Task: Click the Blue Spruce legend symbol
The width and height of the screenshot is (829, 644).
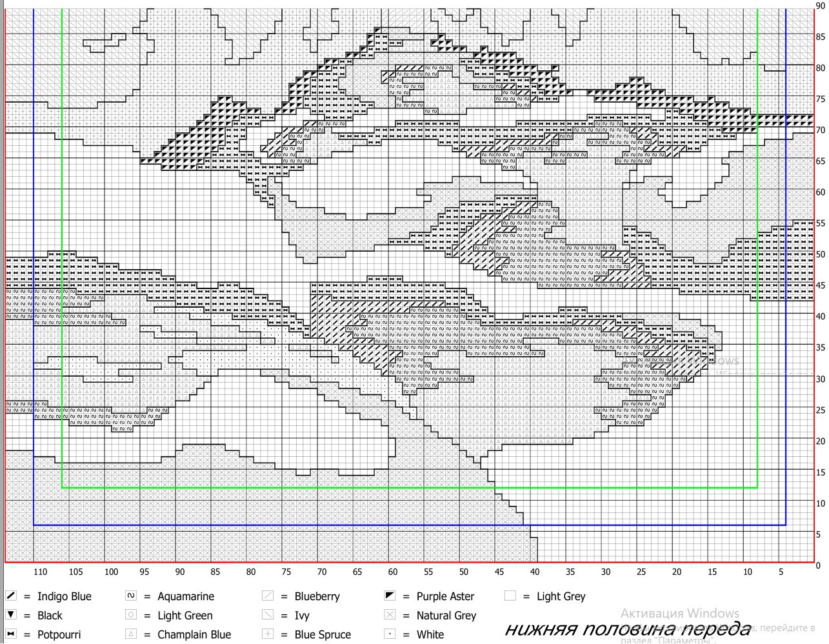Action: click(x=268, y=634)
